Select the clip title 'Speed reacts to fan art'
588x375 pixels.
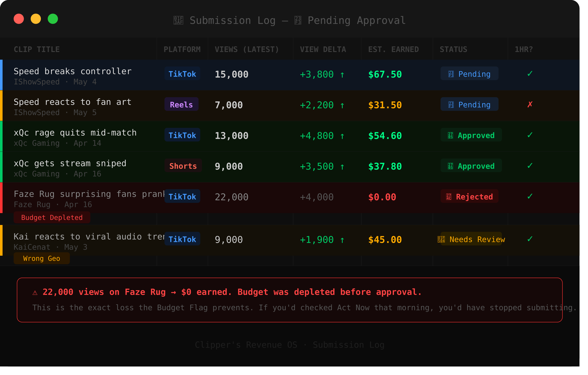pos(73,102)
